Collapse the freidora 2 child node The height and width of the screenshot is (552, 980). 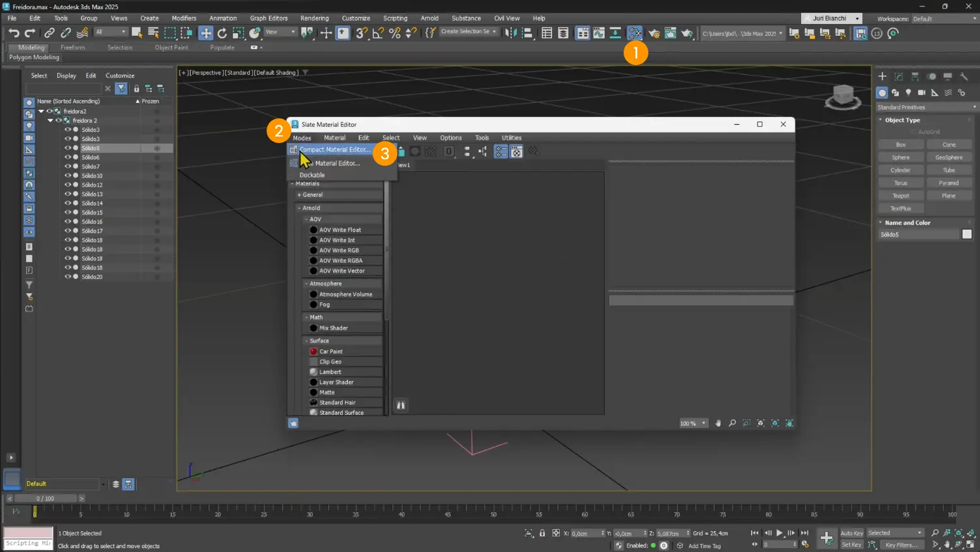50,120
